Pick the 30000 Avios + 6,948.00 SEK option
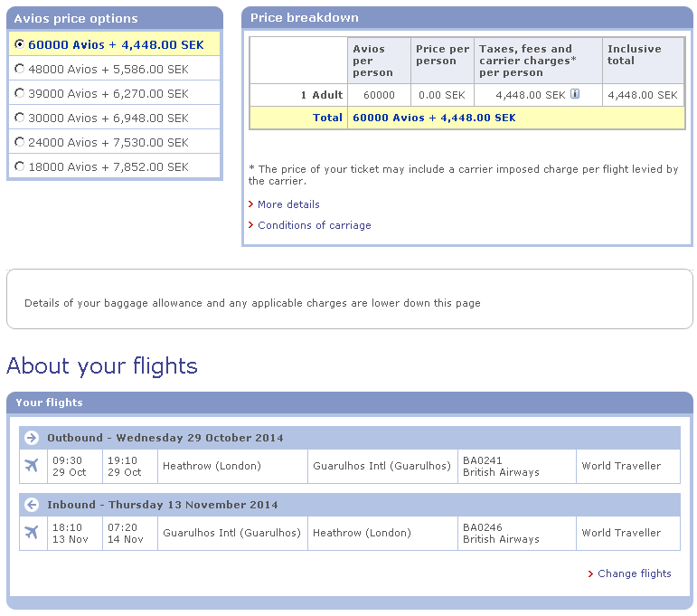This screenshot has height=616, width=697. (20, 118)
